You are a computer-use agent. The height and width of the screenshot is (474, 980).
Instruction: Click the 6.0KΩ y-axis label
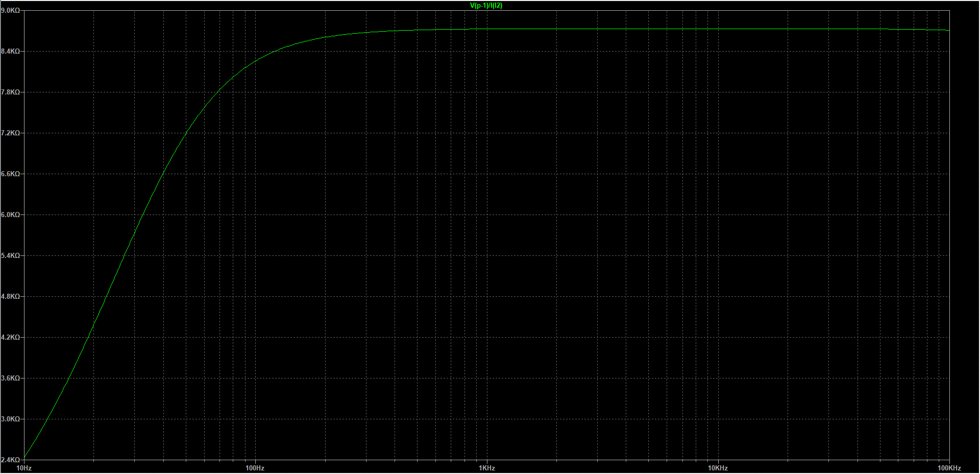[x=10, y=215]
